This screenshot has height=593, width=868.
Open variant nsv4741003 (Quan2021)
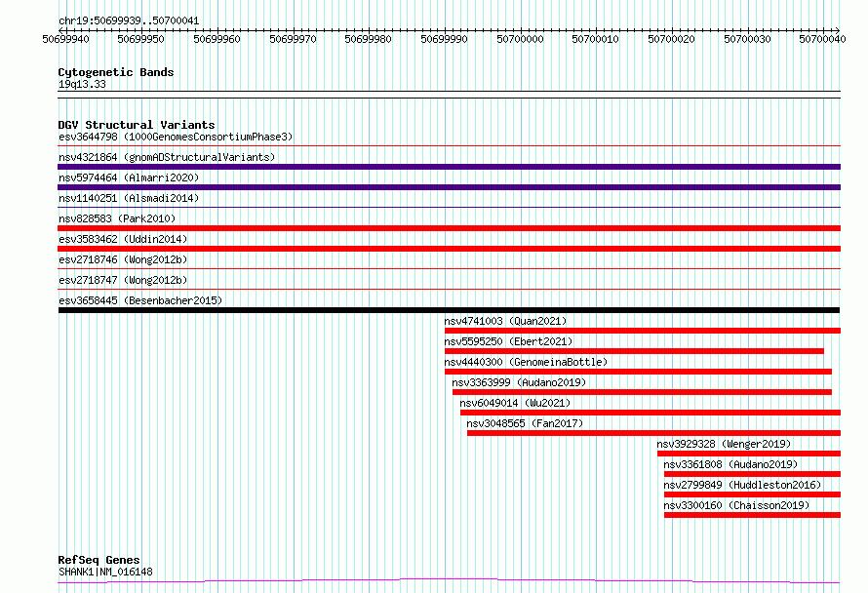click(505, 321)
